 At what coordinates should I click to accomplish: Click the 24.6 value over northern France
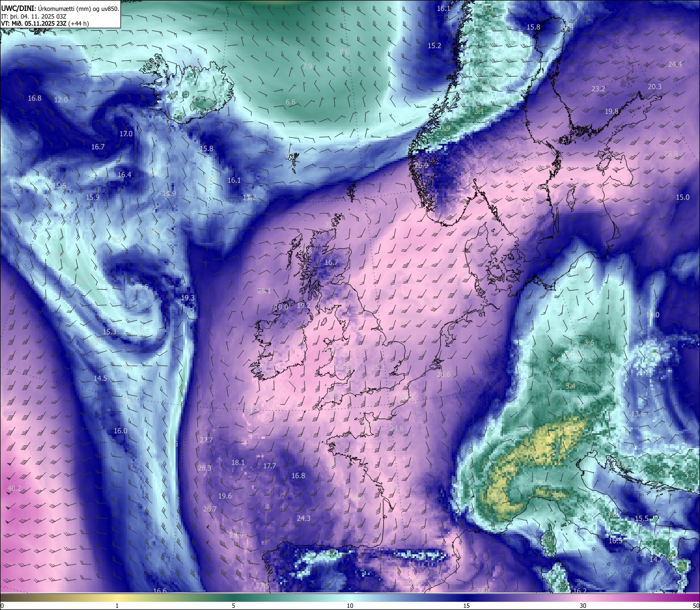396,429
